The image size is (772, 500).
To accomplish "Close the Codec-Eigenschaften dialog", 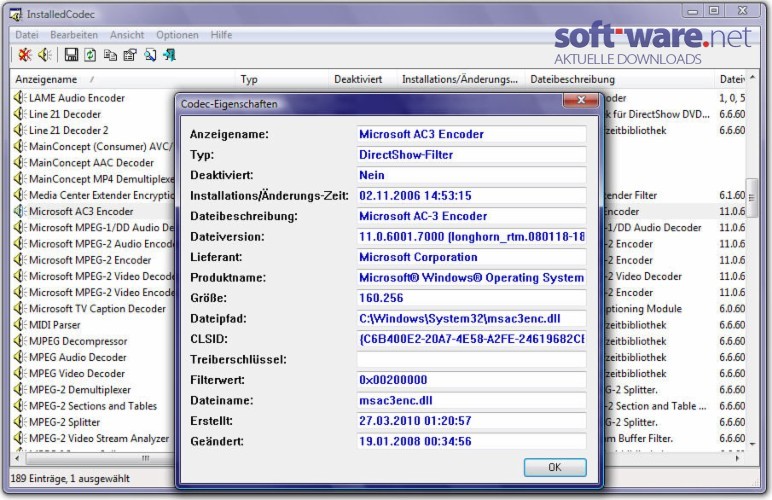I will (581, 100).
